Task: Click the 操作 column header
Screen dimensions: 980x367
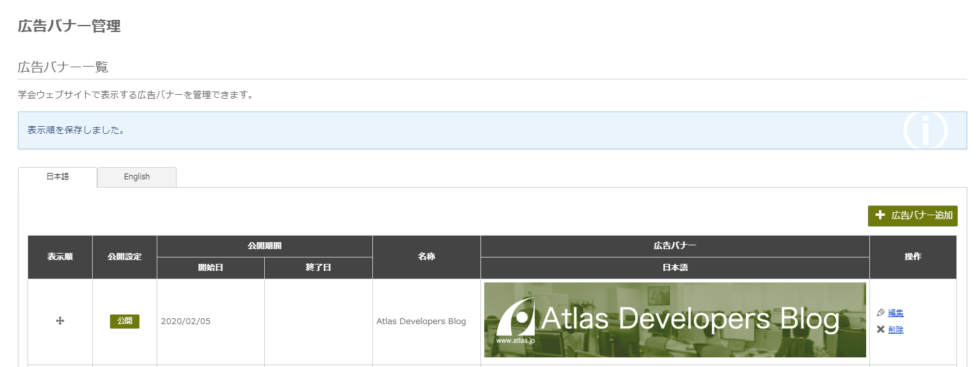Action: click(x=913, y=257)
